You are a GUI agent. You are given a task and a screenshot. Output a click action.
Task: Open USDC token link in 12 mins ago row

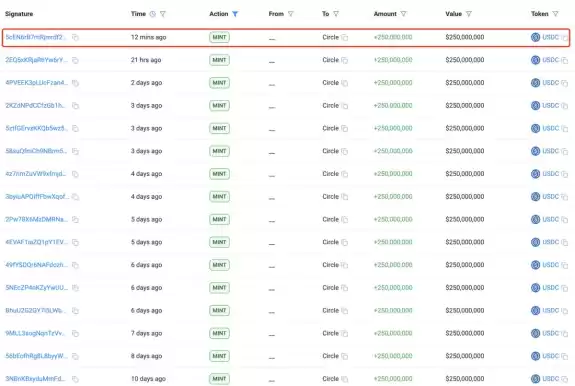tap(550, 37)
